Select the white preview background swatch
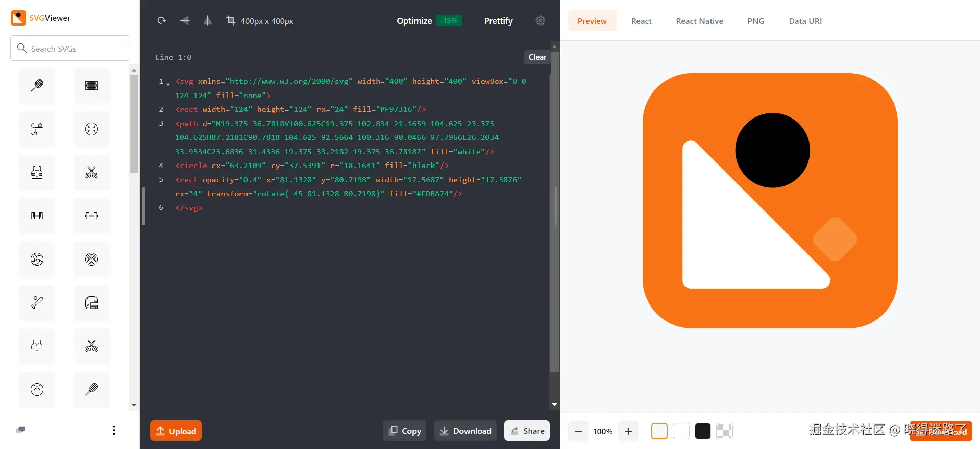 pyautogui.click(x=681, y=431)
